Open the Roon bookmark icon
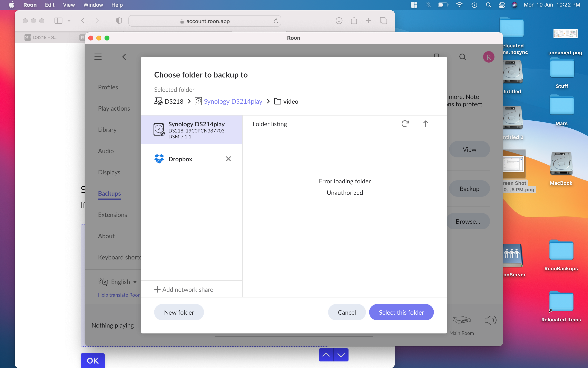This screenshot has height=368, width=588. (x=436, y=55)
